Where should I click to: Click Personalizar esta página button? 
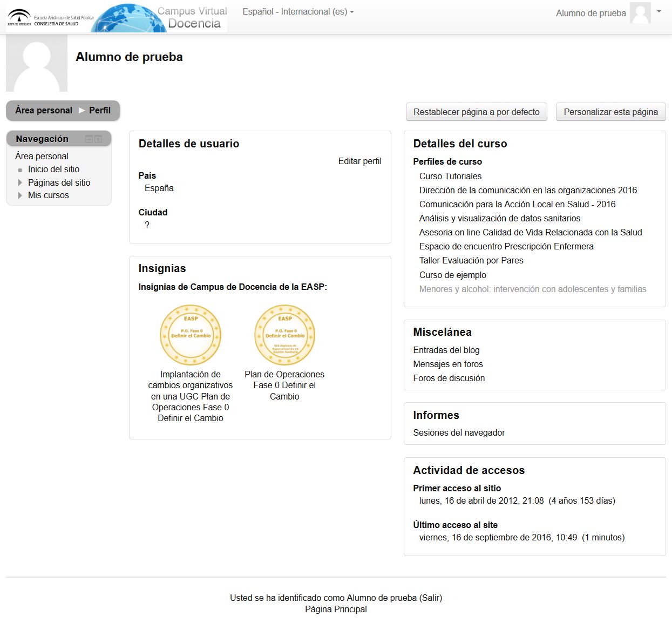tap(610, 112)
